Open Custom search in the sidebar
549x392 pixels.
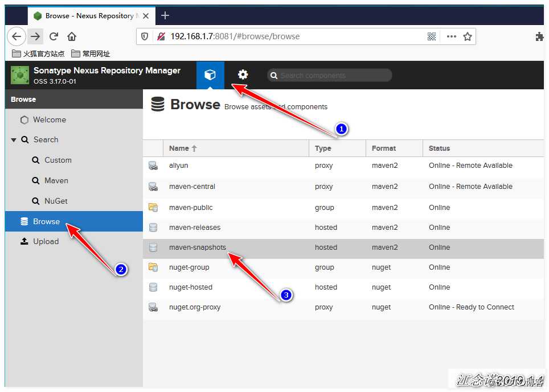[74, 160]
